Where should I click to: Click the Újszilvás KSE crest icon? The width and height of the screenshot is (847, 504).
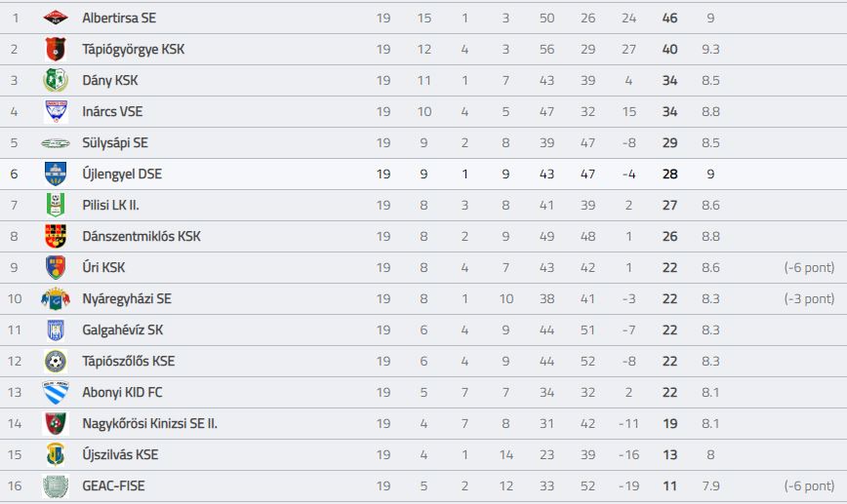[56, 454]
